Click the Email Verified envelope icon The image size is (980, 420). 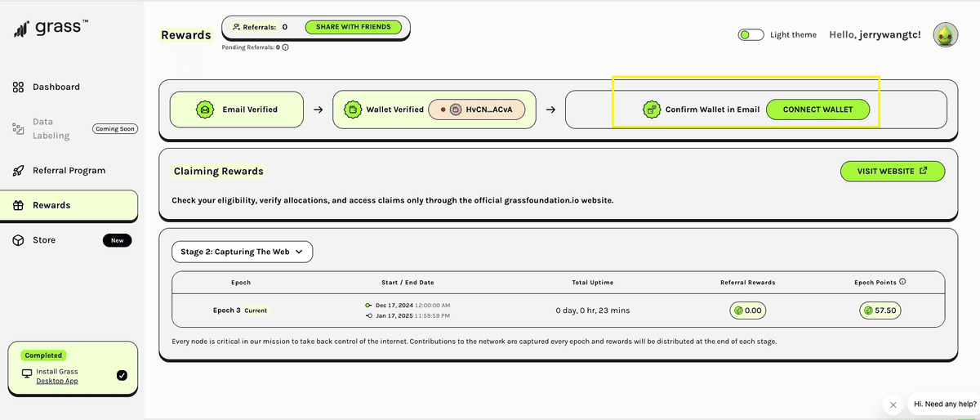pyautogui.click(x=205, y=109)
